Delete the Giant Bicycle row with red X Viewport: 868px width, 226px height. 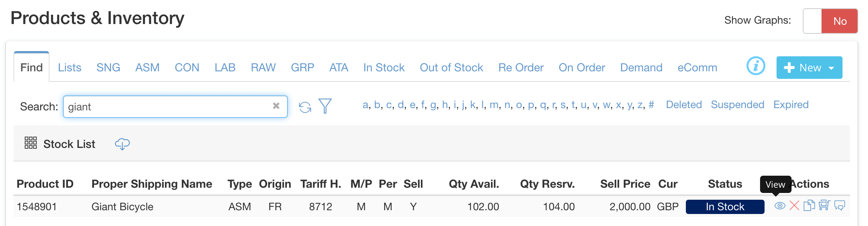(x=794, y=206)
